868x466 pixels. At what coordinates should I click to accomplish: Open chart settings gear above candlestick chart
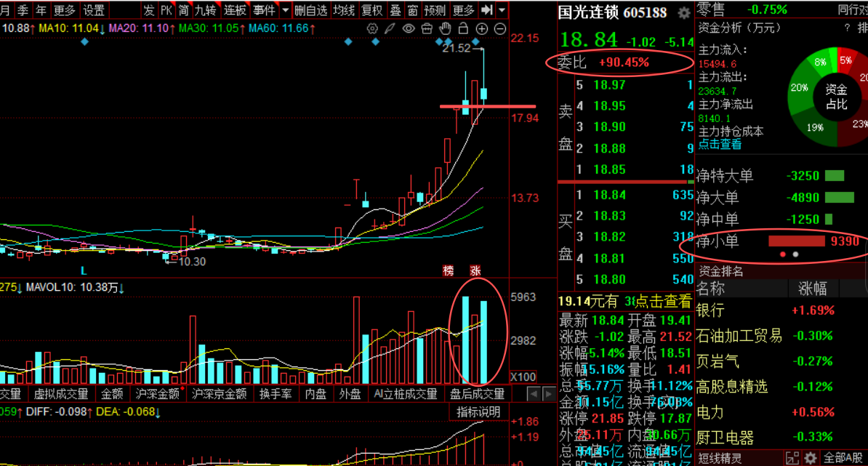pos(372,28)
